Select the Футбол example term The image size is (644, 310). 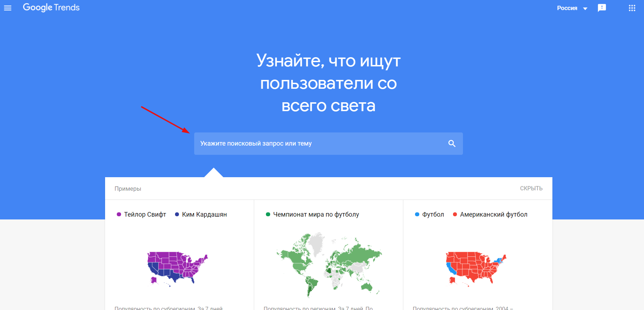pos(433,214)
